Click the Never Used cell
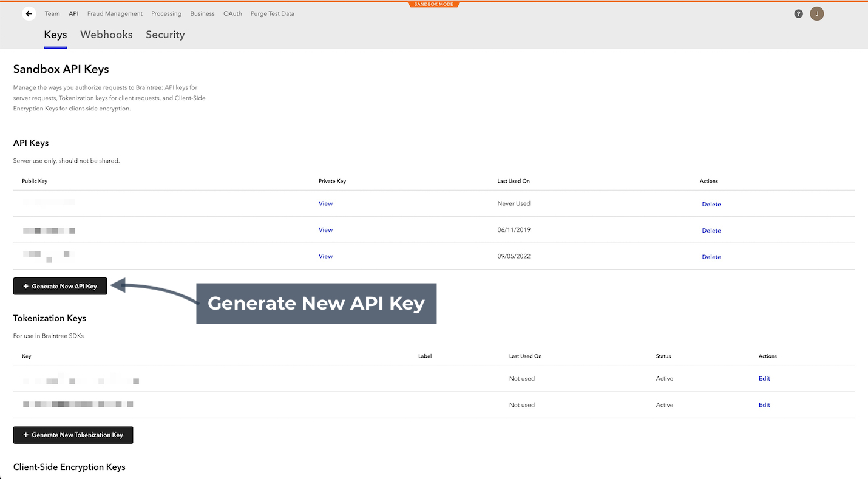This screenshot has height=479, width=868. [x=514, y=203]
